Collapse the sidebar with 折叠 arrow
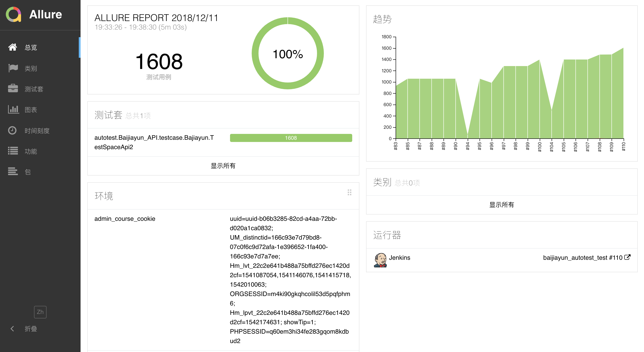This screenshot has width=644, height=352. coord(12,328)
